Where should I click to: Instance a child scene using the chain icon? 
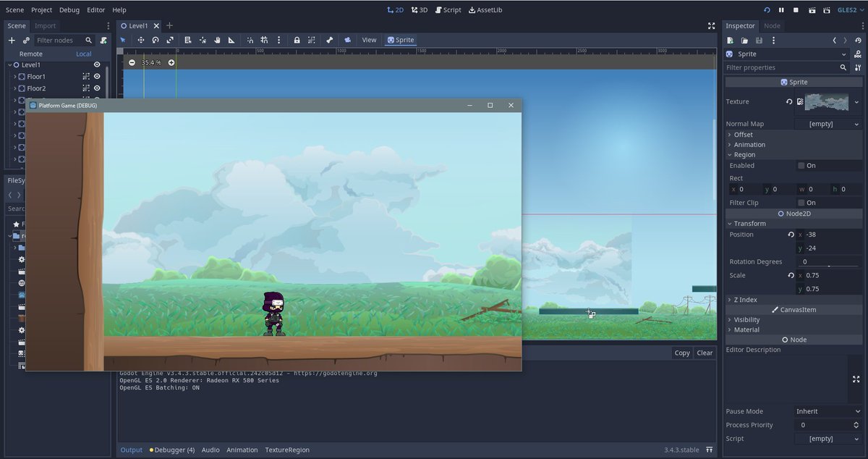(x=27, y=41)
